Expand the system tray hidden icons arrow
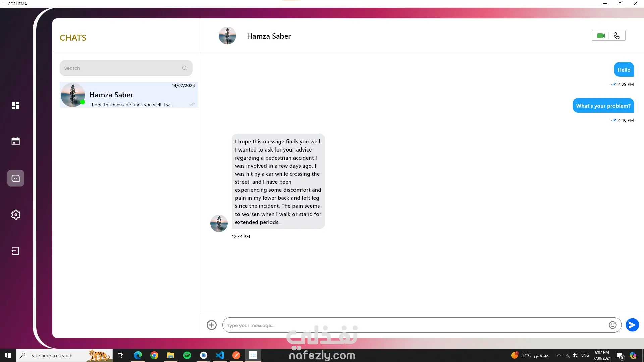 [x=559, y=355]
